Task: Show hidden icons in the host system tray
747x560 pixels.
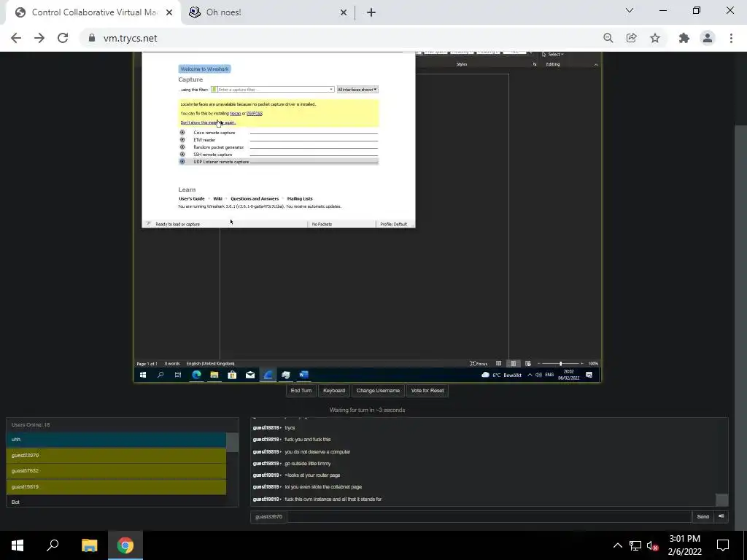Action: tap(617, 545)
